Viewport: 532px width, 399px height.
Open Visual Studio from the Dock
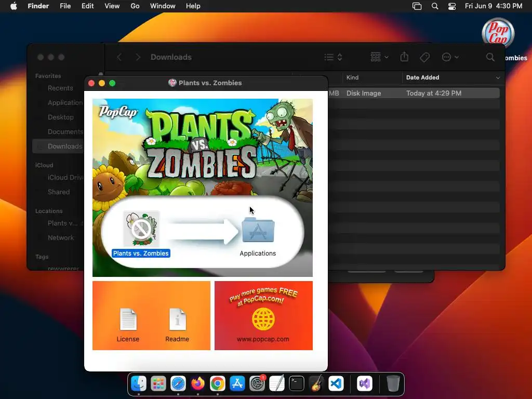(364, 384)
